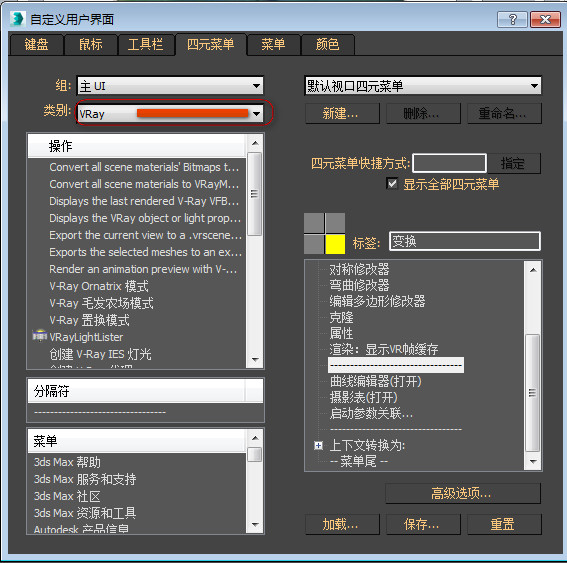This screenshot has width=567, height=563.
Task: Click the VRayLightLister action icon
Action: tap(39, 336)
